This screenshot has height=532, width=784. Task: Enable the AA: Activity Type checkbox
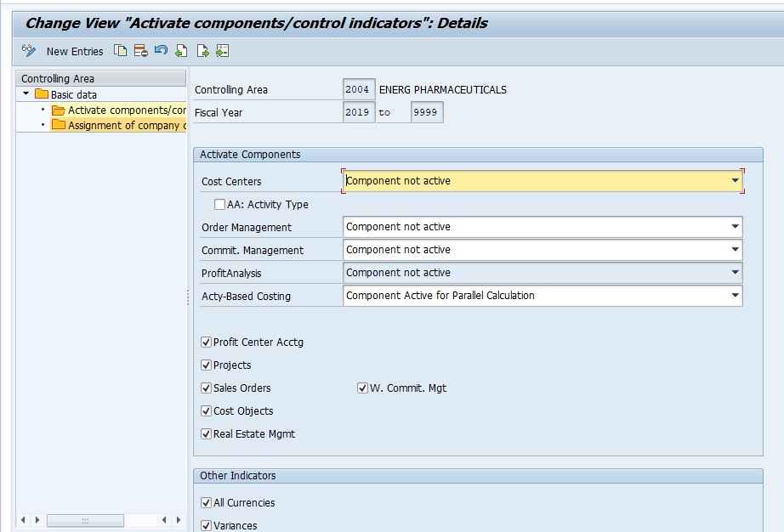219,204
